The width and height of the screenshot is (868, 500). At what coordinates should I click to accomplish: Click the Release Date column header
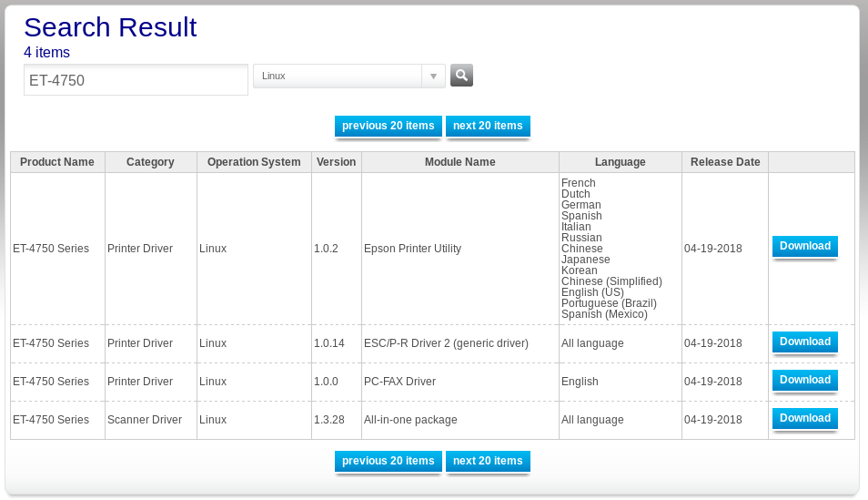(x=724, y=162)
